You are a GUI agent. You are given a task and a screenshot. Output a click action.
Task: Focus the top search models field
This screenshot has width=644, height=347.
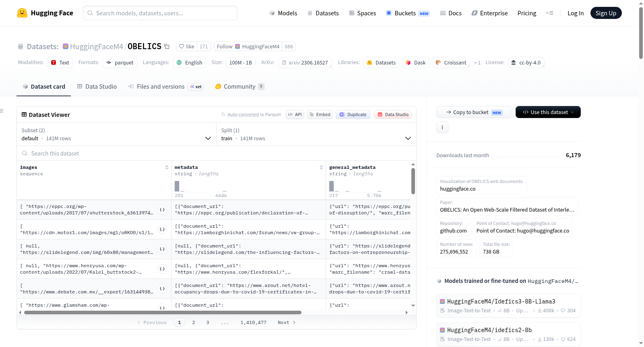click(x=160, y=13)
